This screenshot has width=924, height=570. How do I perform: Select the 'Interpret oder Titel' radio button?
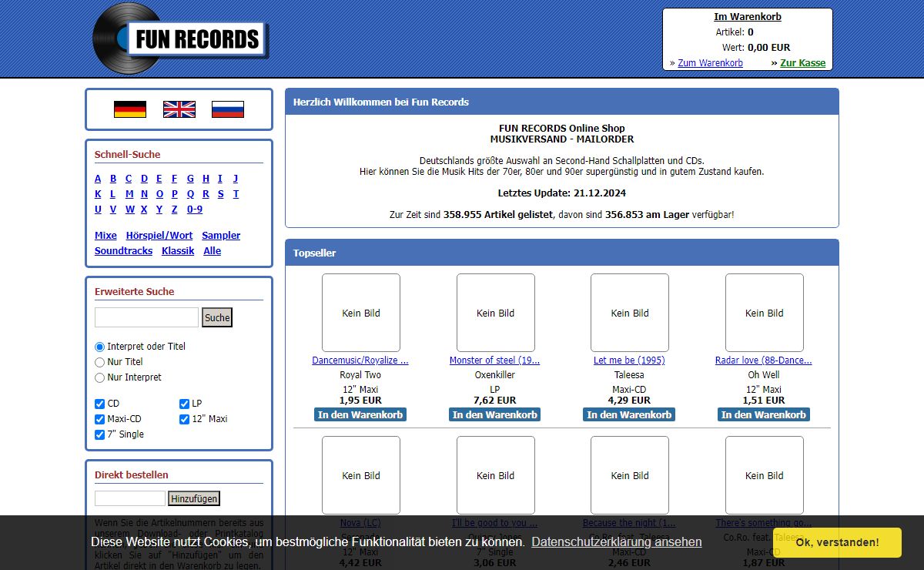99,347
